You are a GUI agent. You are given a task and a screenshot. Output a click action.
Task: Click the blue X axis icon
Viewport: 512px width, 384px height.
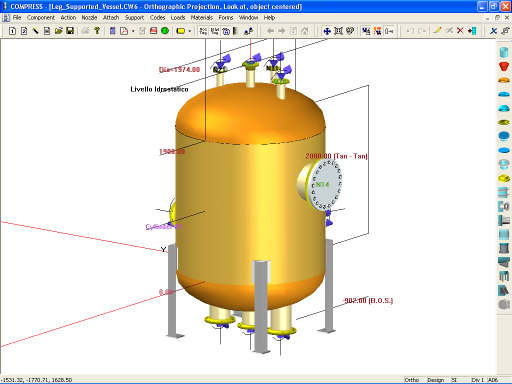[x=493, y=31]
